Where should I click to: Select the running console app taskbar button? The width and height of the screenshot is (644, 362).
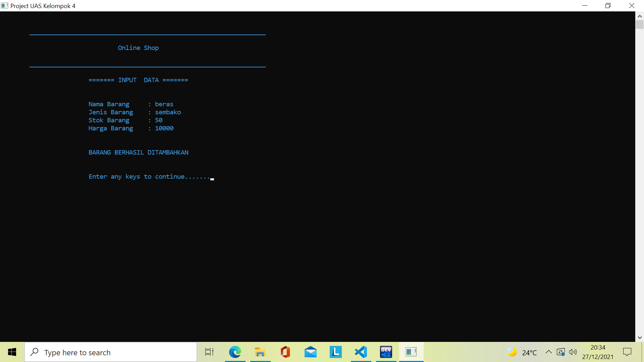(x=411, y=352)
